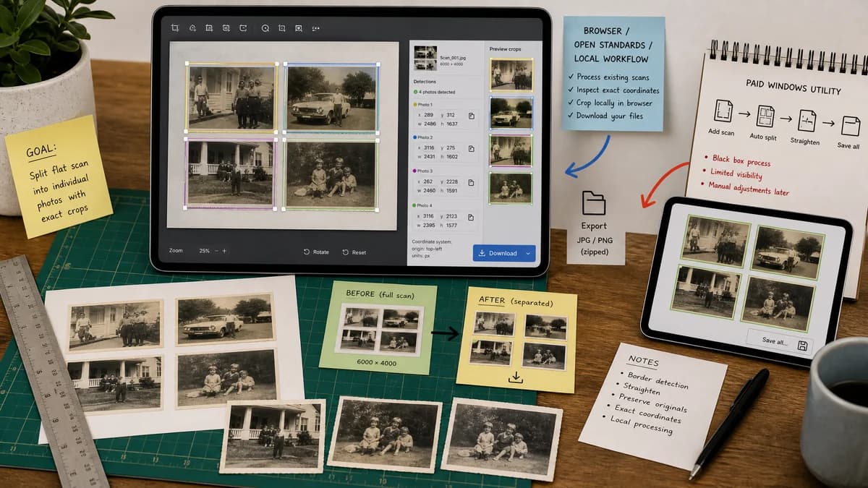Click Photo 3 width field showing 2460
This screenshot has width=868, height=488.
tap(426, 191)
